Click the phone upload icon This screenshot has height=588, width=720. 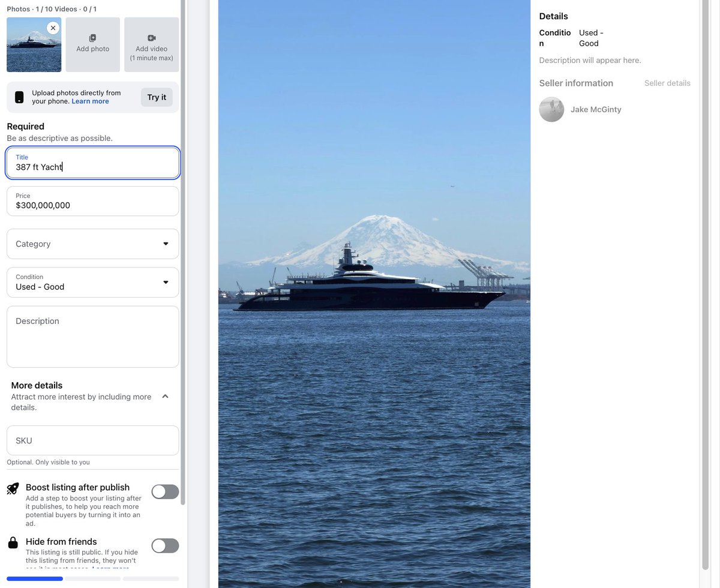pos(19,97)
